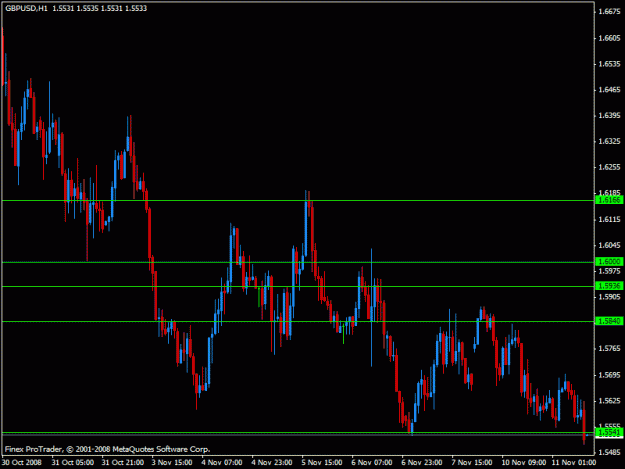Select the 1.6166 horizontal line price label
The width and height of the screenshot is (625, 469).
(x=609, y=200)
